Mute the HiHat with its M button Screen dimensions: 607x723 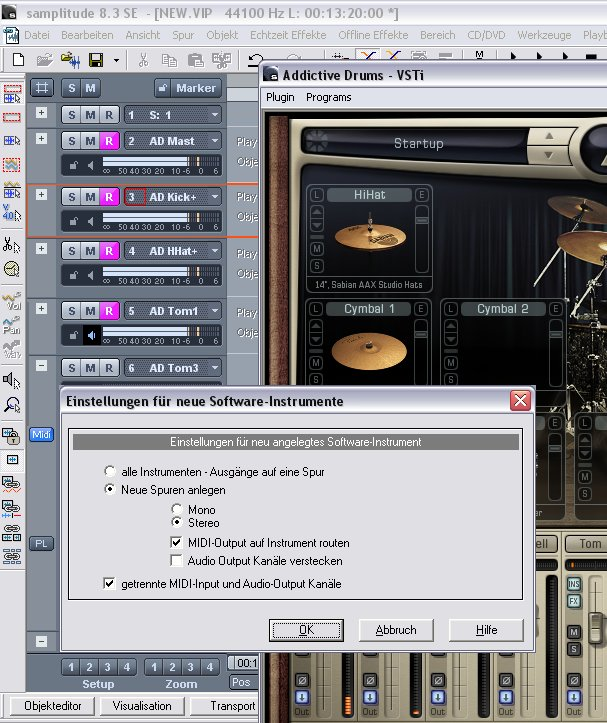click(x=316, y=249)
